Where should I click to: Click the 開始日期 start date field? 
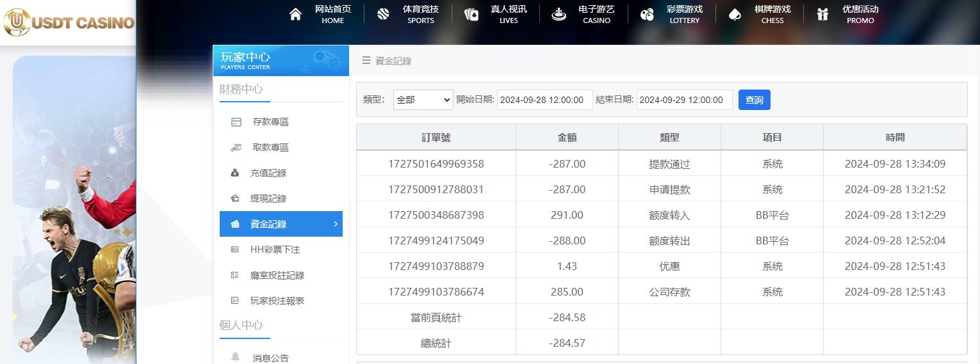pyautogui.click(x=544, y=100)
